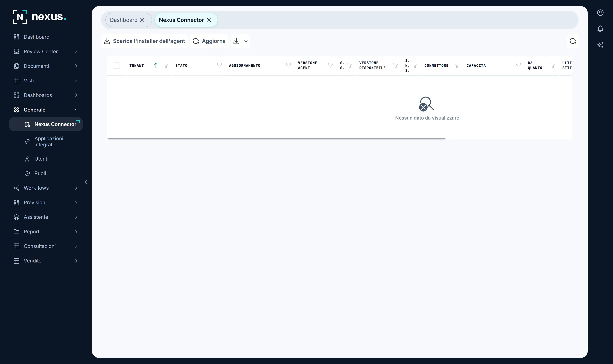Filter the Connettore column
613x364 pixels.
(x=457, y=66)
